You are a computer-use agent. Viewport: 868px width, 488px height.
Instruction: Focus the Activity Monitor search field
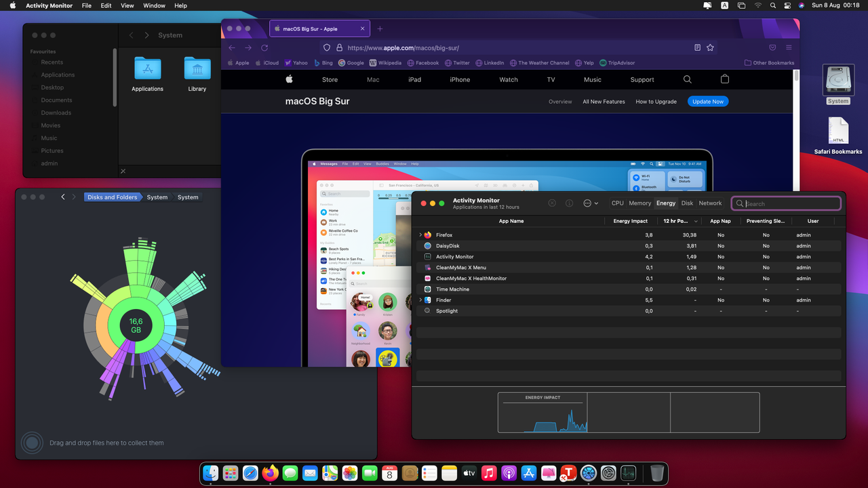pyautogui.click(x=787, y=203)
